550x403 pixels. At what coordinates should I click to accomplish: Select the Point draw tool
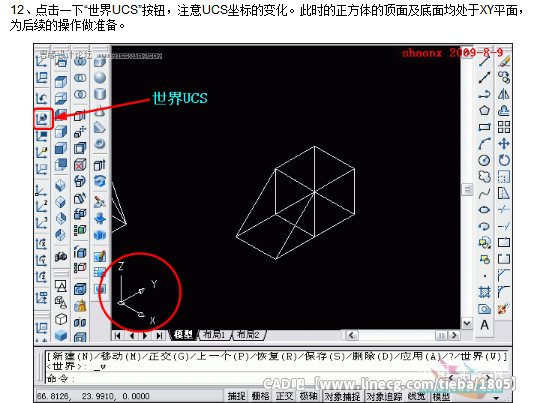[484, 276]
